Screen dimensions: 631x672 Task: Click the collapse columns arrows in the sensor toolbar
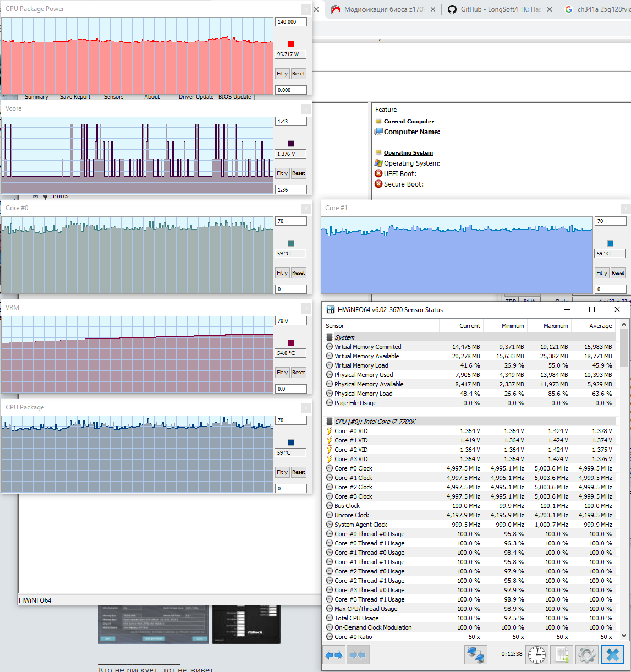(x=358, y=655)
